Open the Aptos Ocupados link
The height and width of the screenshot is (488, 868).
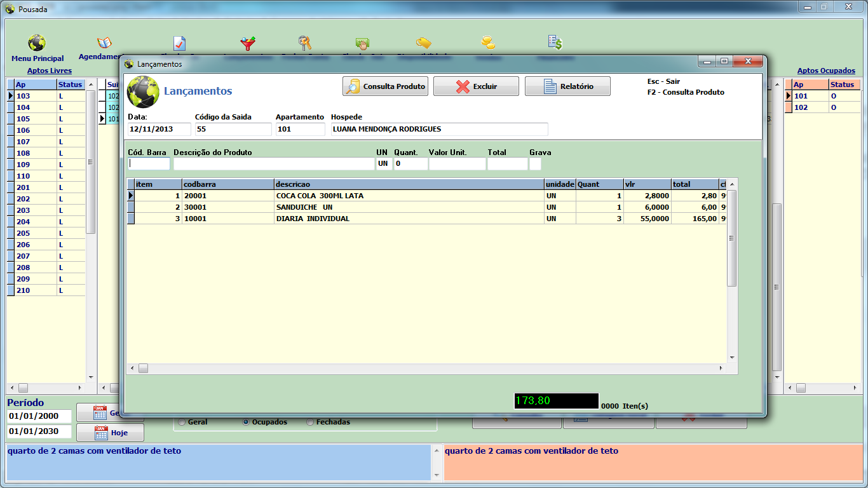pyautogui.click(x=826, y=71)
